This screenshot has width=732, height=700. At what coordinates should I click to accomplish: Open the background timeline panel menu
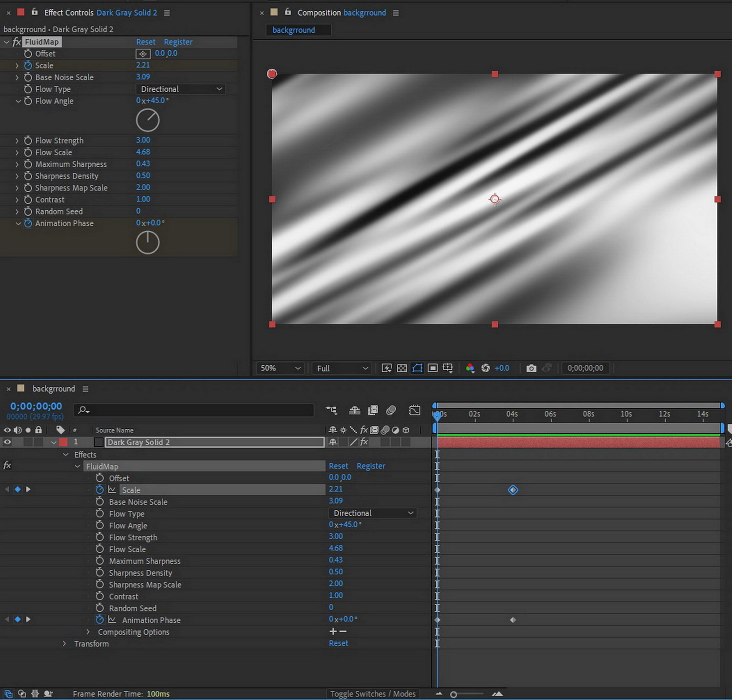click(85, 389)
